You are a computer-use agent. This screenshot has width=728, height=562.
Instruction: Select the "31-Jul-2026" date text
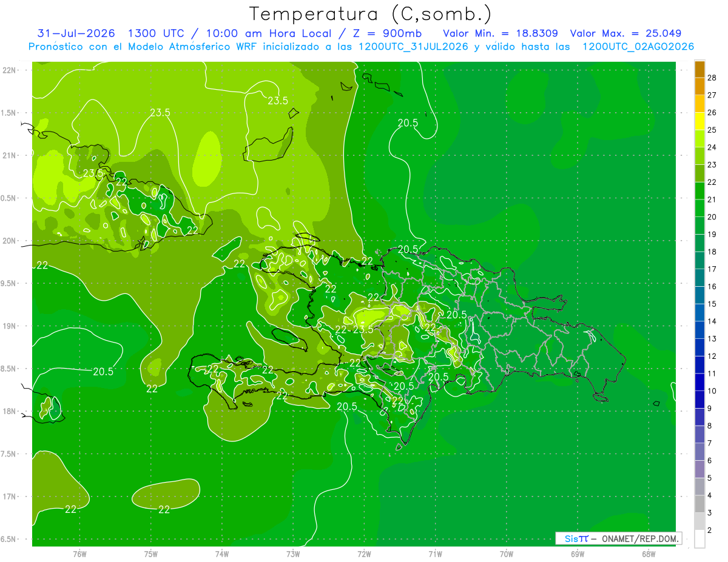(76, 33)
